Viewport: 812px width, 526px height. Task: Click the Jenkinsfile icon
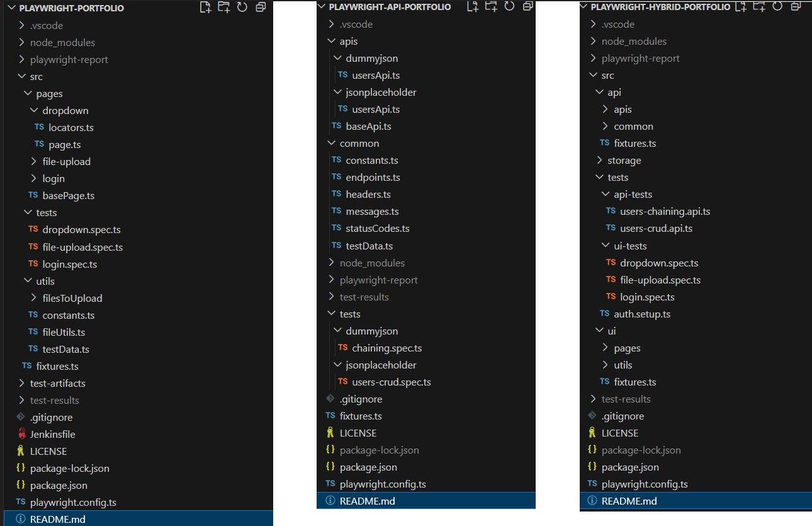(x=21, y=434)
